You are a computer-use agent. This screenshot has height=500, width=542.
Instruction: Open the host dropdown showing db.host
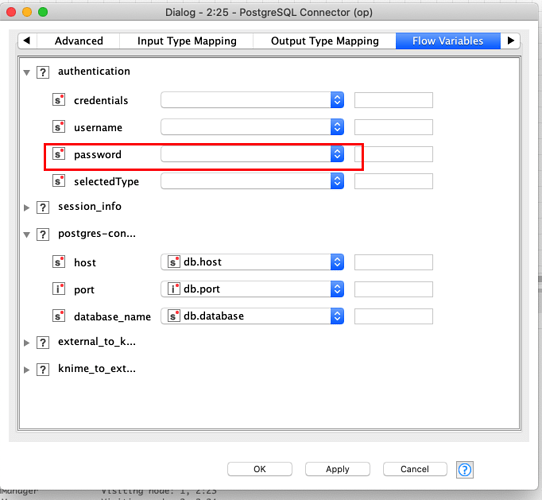click(x=252, y=262)
